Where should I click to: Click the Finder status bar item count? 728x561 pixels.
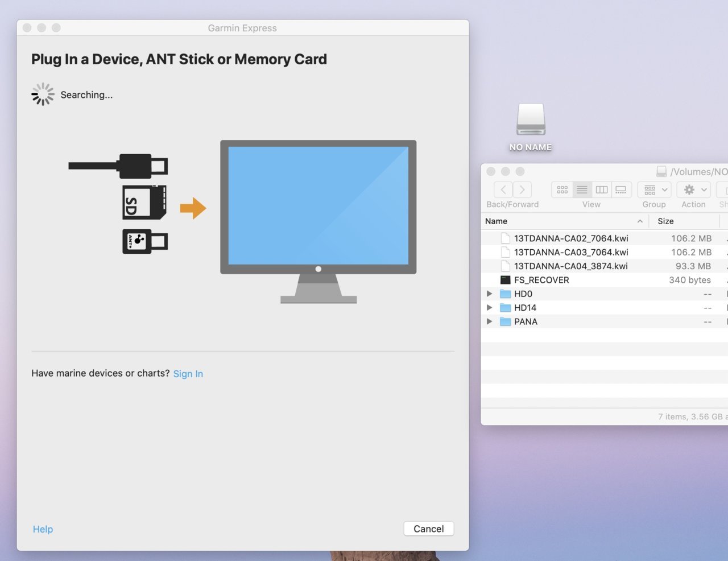pos(693,416)
